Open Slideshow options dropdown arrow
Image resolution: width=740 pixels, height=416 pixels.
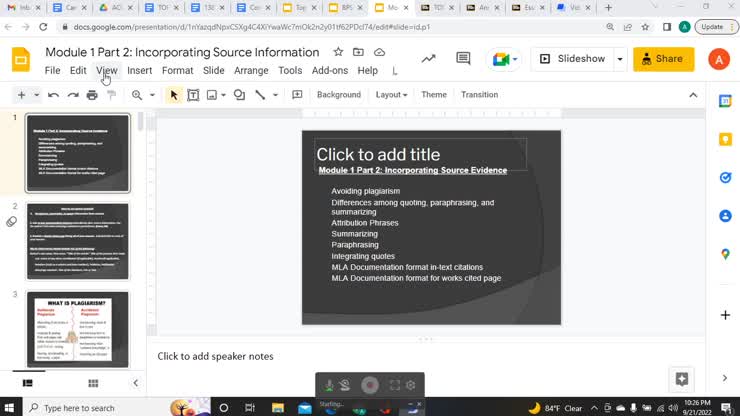click(620, 59)
